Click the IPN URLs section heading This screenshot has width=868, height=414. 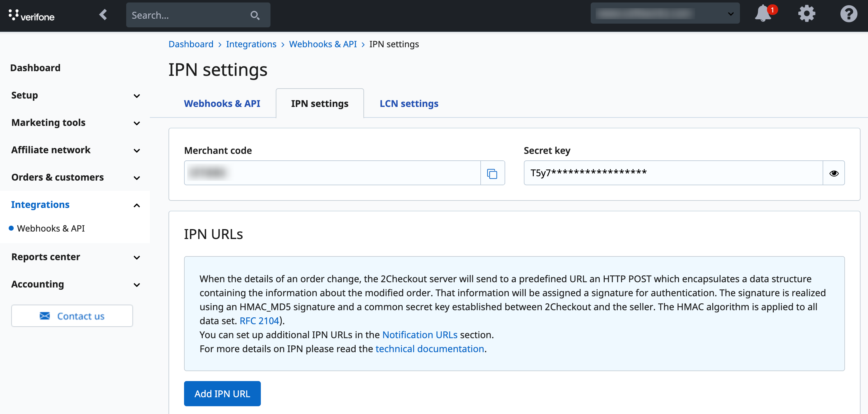(213, 234)
